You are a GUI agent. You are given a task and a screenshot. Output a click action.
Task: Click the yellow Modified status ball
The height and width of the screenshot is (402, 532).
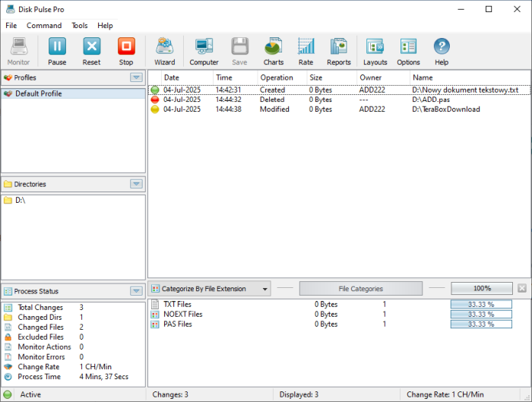click(155, 109)
